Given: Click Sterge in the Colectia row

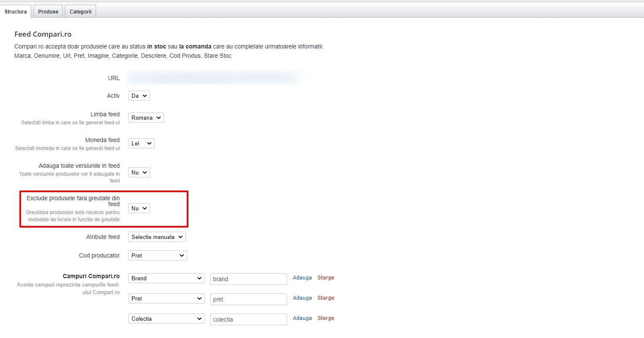Looking at the screenshot, I should [326, 318].
